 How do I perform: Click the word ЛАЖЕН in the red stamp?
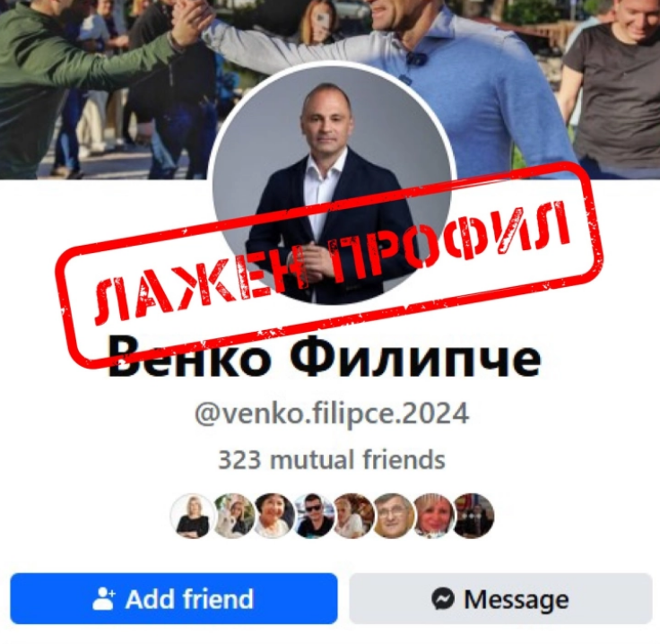coord(200,286)
